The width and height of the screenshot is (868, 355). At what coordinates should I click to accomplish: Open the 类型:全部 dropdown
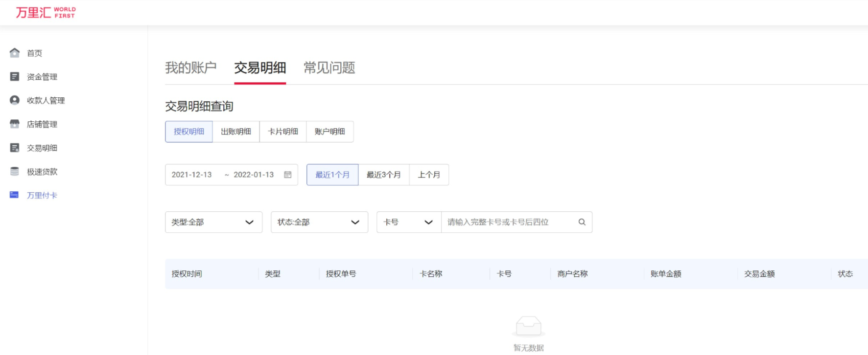click(x=213, y=222)
